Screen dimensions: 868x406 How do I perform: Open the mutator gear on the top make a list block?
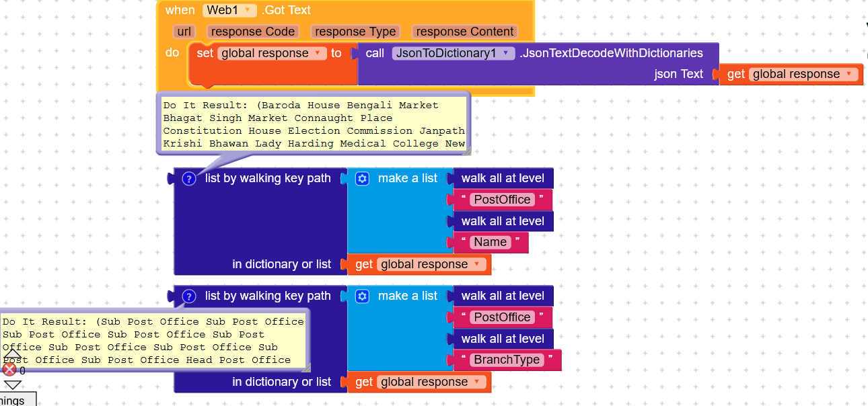362,178
